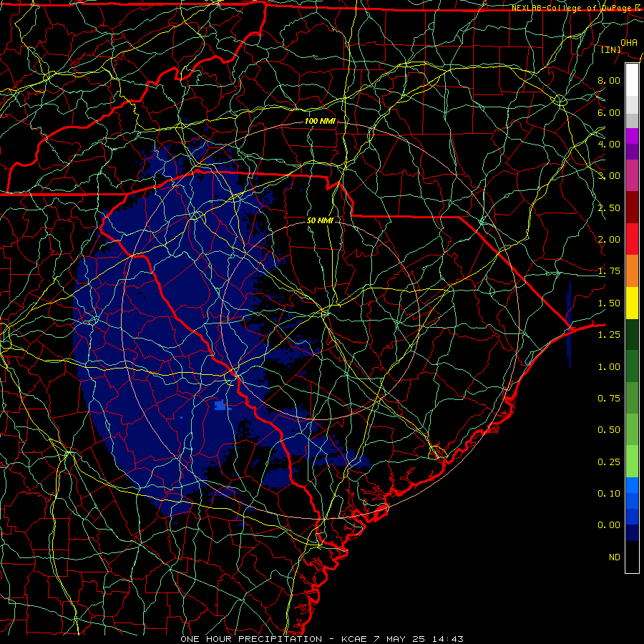Click the dark red legend color block
This screenshot has width=644, height=644.
tap(632, 208)
